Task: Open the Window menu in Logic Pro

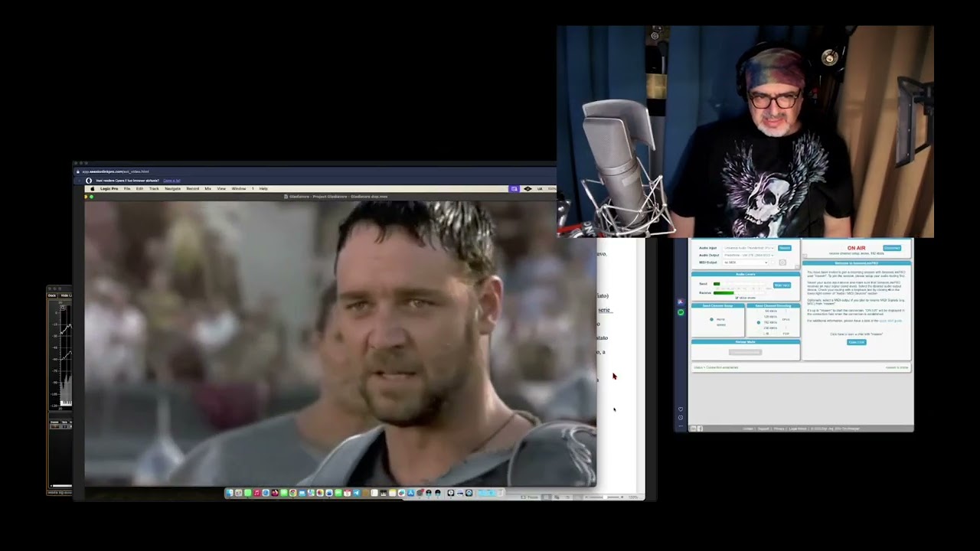Action: click(239, 189)
